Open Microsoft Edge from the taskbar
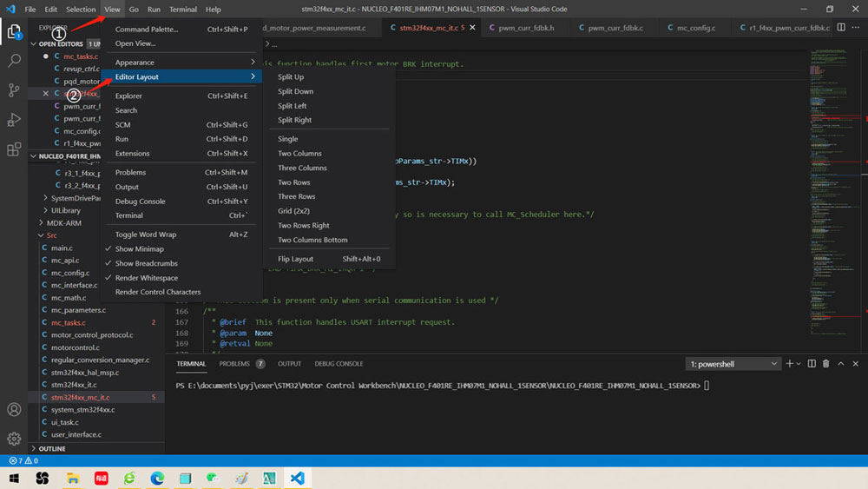This screenshot has width=868, height=489. click(157, 478)
